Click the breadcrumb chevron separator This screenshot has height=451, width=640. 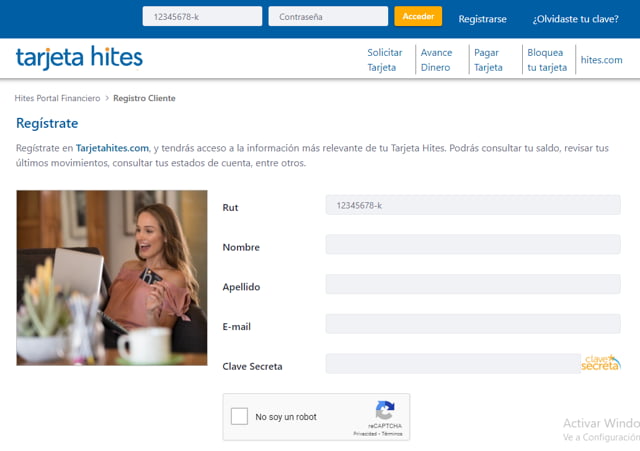107,98
